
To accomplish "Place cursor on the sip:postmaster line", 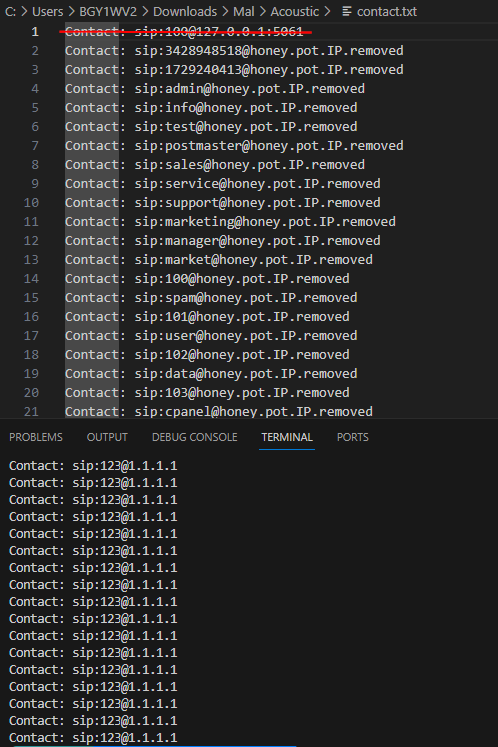I will coord(234,146).
